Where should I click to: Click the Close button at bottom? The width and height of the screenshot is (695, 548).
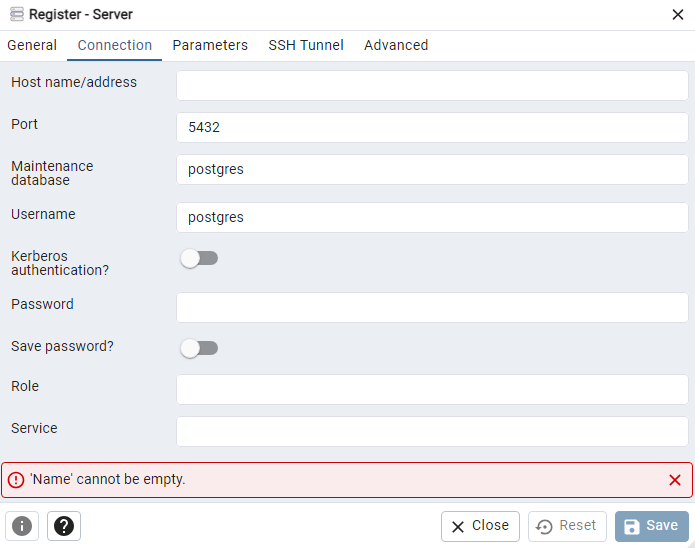(480, 526)
